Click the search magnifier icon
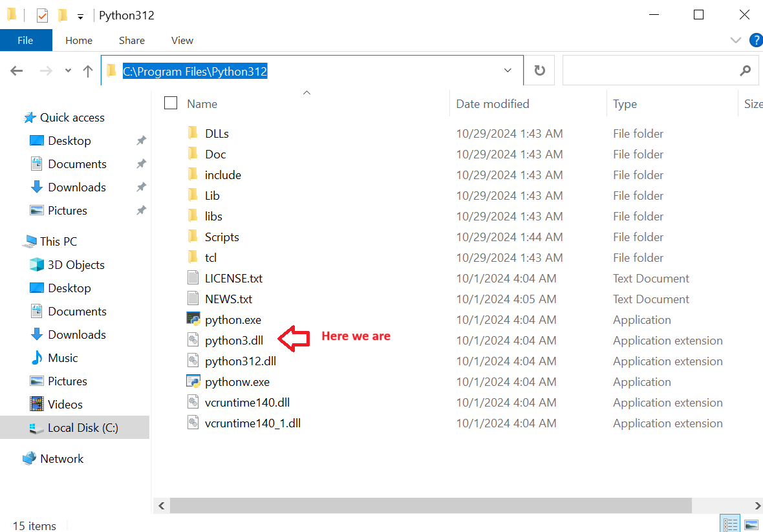The width and height of the screenshot is (763, 532). 745,71
